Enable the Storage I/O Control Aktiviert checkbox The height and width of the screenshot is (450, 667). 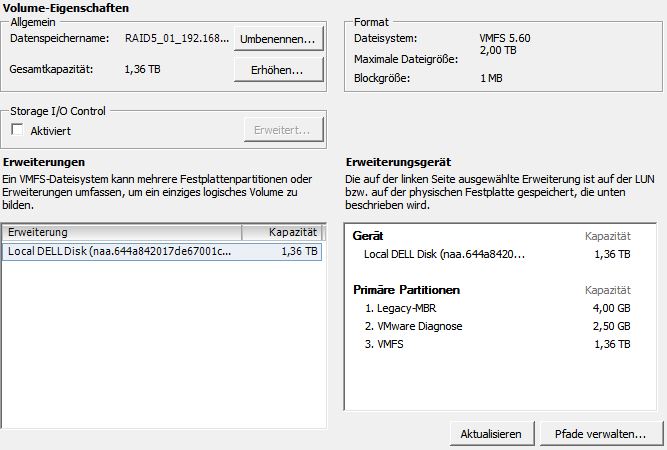(17, 130)
